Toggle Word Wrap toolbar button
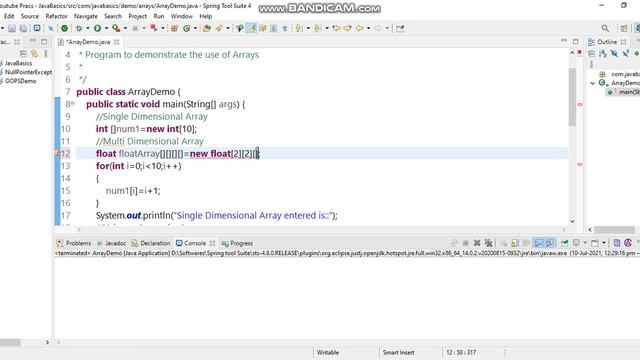Image resolution: width=640 pixels, height=360 pixels. click(x=262, y=28)
